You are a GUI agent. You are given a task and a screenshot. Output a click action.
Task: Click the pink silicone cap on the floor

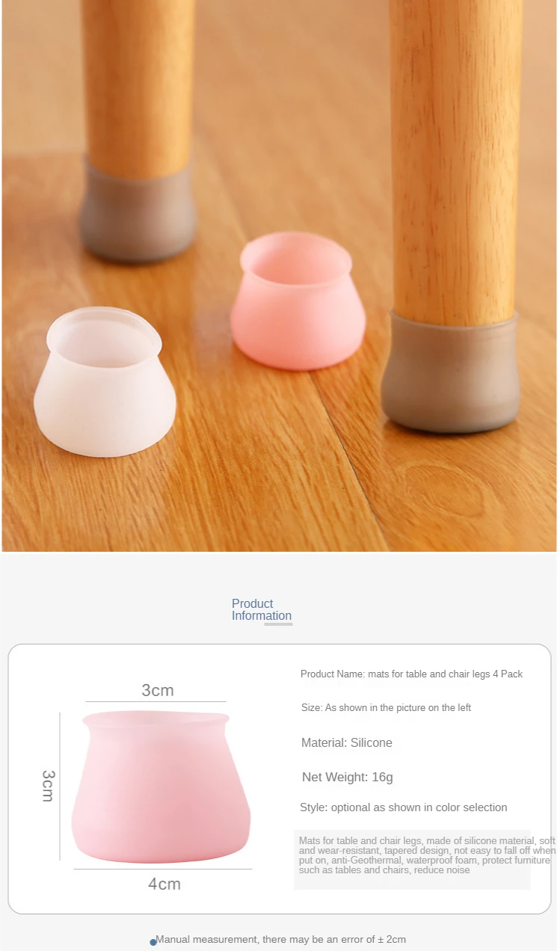click(298, 301)
